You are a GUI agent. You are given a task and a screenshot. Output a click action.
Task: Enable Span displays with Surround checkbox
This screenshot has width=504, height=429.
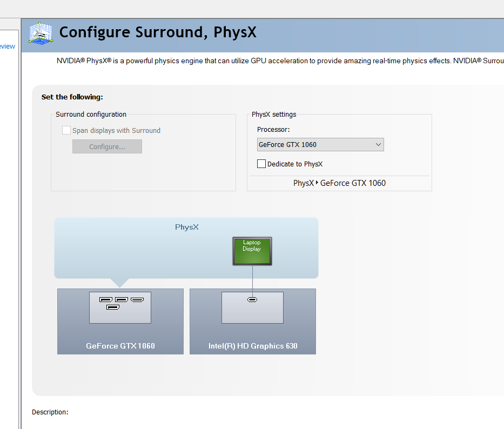coord(66,130)
